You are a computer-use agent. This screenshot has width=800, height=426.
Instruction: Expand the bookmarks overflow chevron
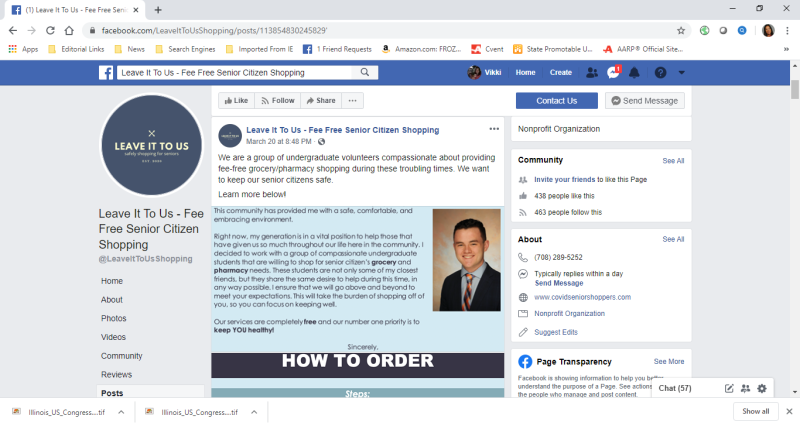786,49
